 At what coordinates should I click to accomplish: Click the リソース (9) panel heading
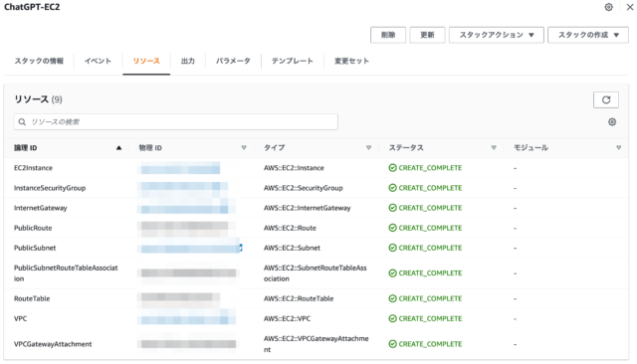(38, 99)
